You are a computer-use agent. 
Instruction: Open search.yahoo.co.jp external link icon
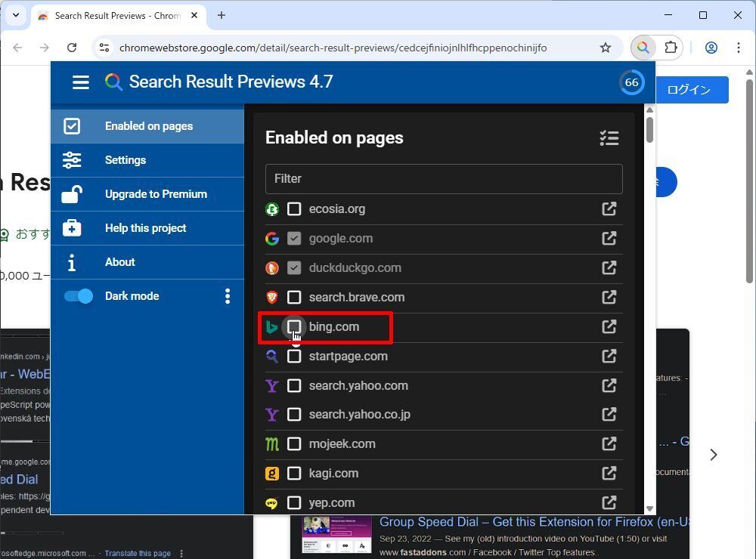click(x=609, y=415)
